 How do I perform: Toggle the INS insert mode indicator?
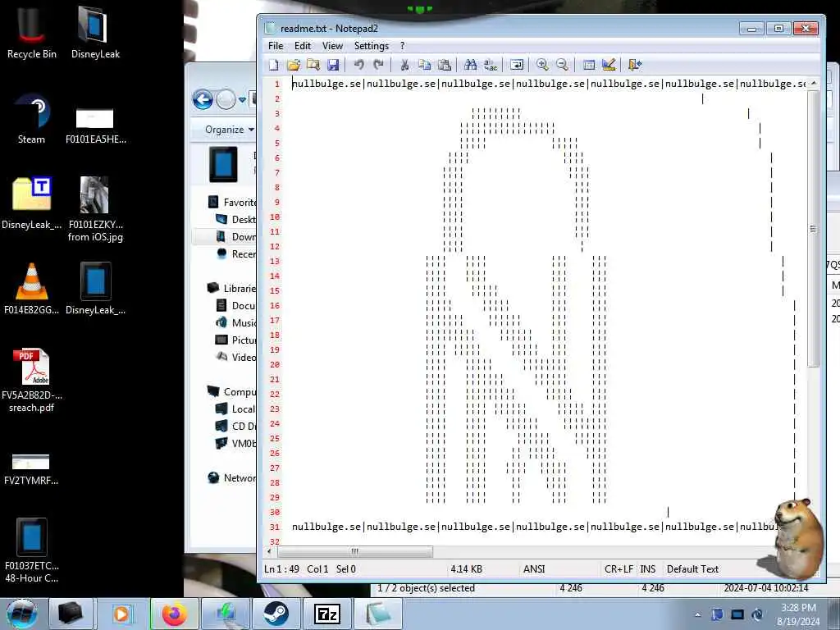pyautogui.click(x=648, y=569)
